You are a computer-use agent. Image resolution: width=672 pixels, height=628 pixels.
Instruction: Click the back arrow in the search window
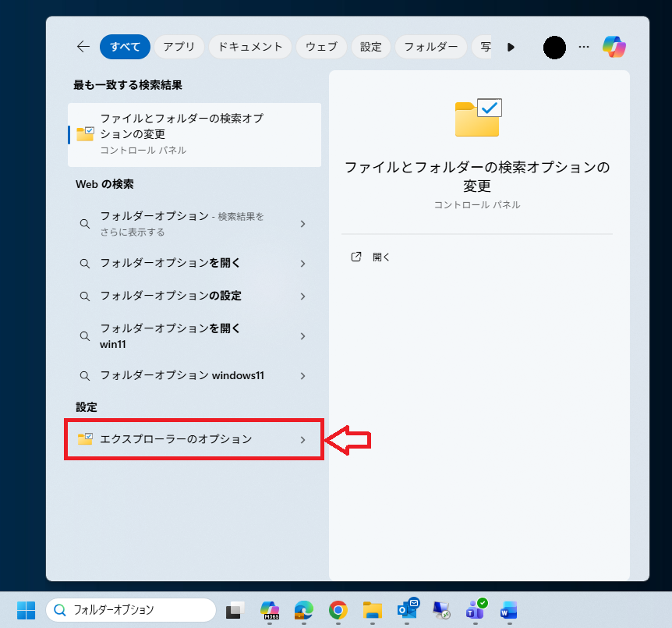(x=83, y=47)
